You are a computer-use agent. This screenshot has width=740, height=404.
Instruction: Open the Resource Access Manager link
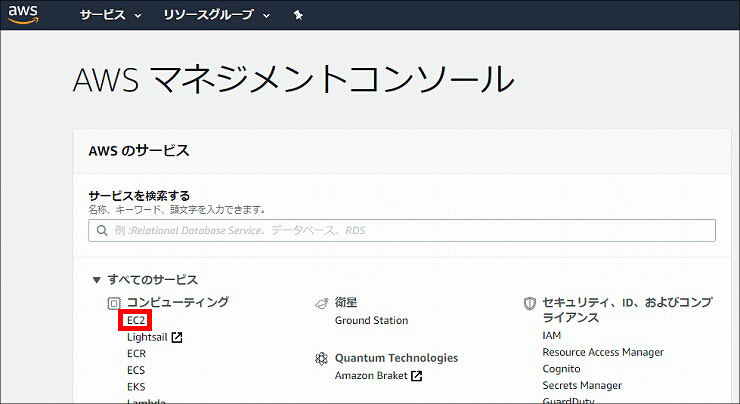coord(603,352)
